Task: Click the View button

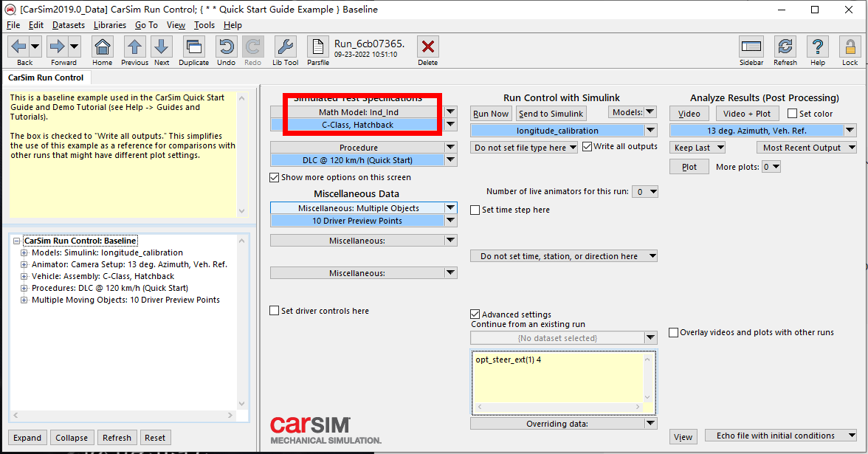Action: pyautogui.click(x=683, y=437)
